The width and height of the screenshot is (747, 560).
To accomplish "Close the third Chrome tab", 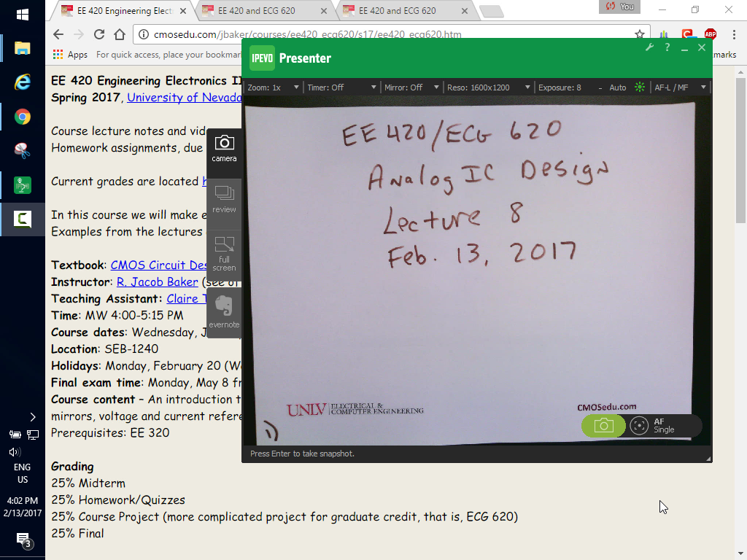I will (x=465, y=10).
